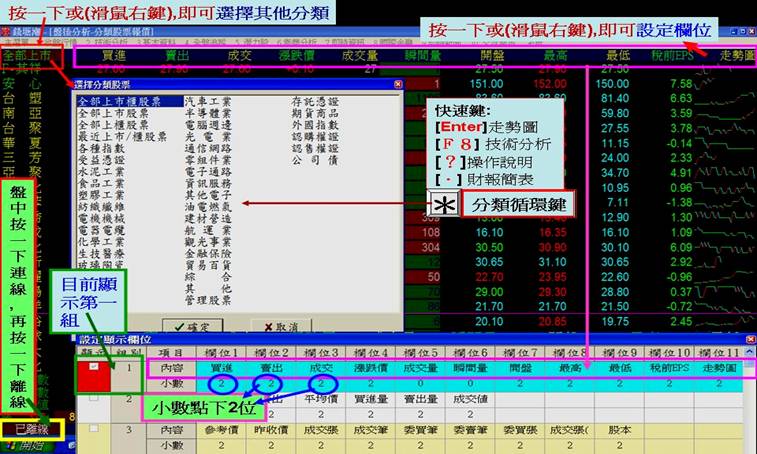The width and height of the screenshot is (757, 454).
Task: Select 水泥工業 from the category list
Action: tap(100, 169)
